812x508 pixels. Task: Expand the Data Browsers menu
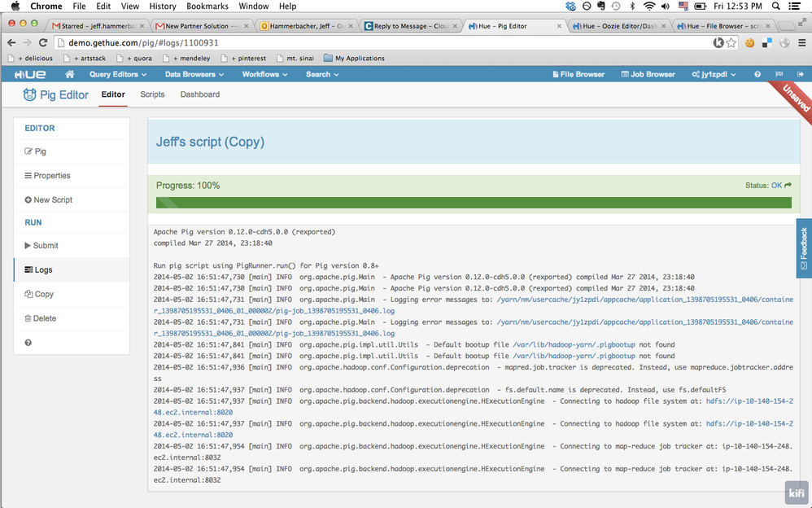194,74
